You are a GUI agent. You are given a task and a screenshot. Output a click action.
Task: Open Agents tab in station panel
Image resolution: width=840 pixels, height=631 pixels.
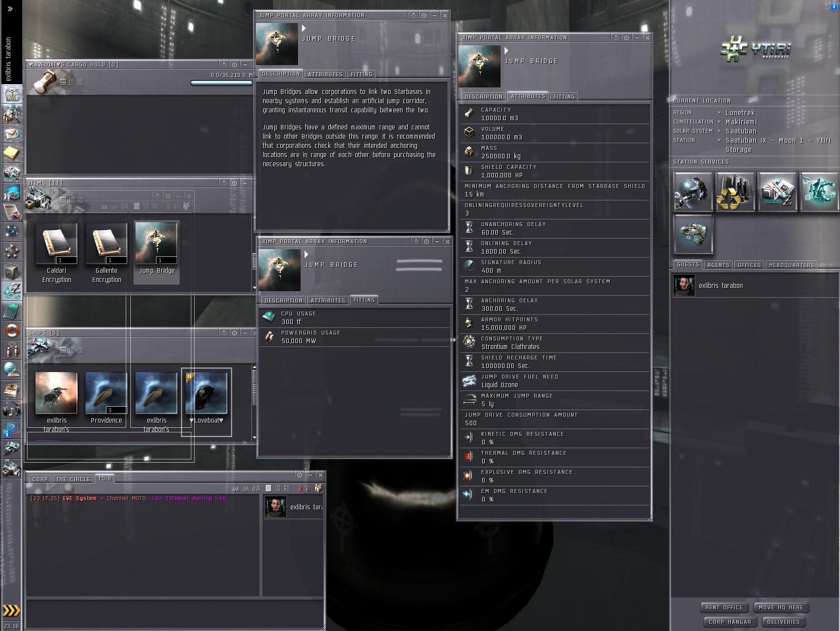click(718, 265)
